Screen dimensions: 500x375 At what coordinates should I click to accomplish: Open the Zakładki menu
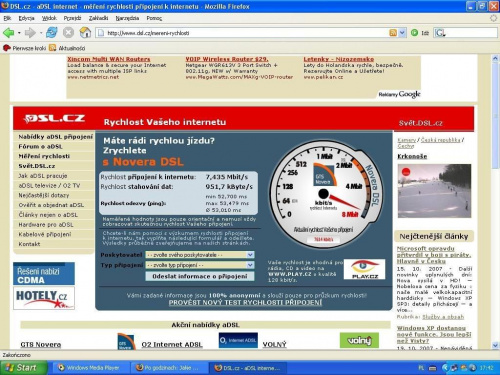tap(98, 18)
